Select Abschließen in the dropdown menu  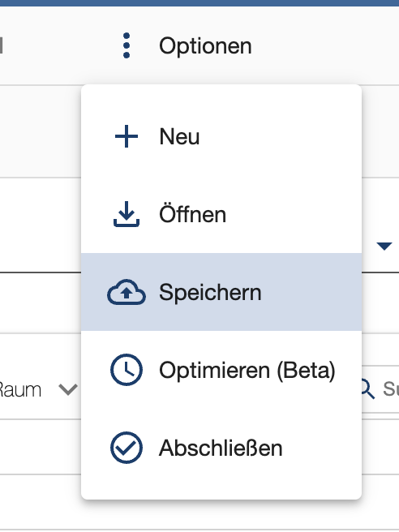click(221, 448)
